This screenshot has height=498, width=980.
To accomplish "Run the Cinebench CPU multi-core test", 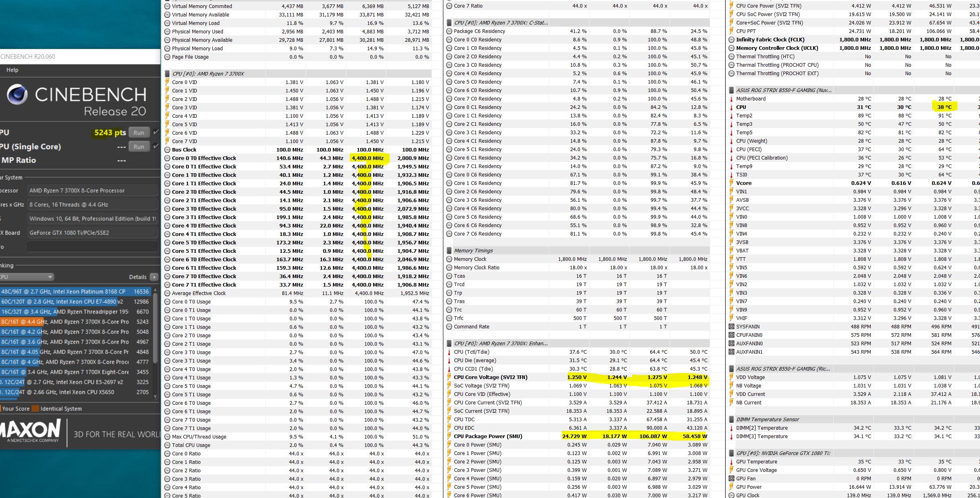I will [x=139, y=133].
